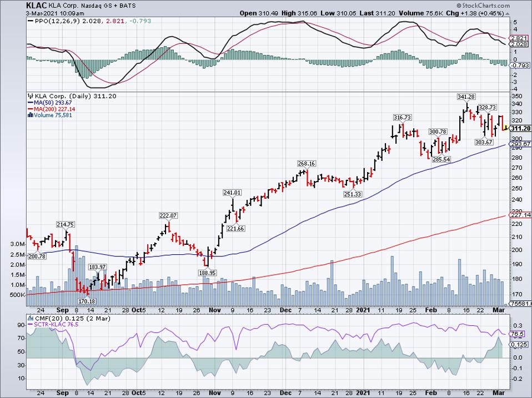This screenshot has height=398, width=532.
Task: Click the green up arrow after Chg
Action: [507, 13]
